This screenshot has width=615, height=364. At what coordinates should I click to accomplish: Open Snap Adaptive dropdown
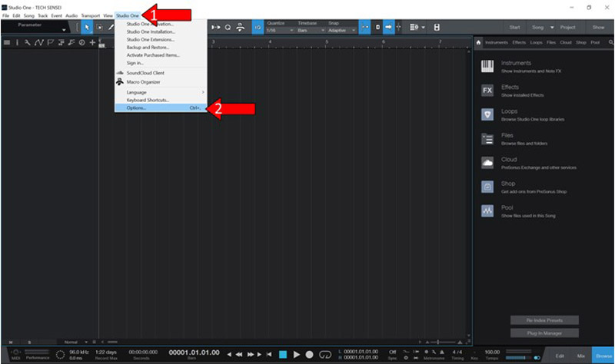[341, 30]
